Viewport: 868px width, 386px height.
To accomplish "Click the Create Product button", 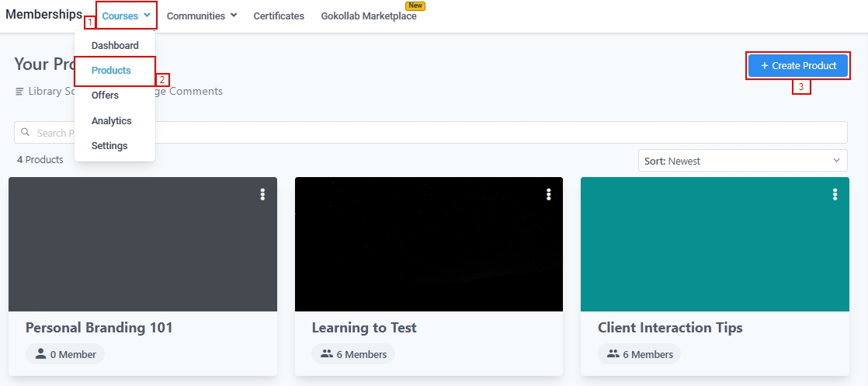I will tap(798, 66).
